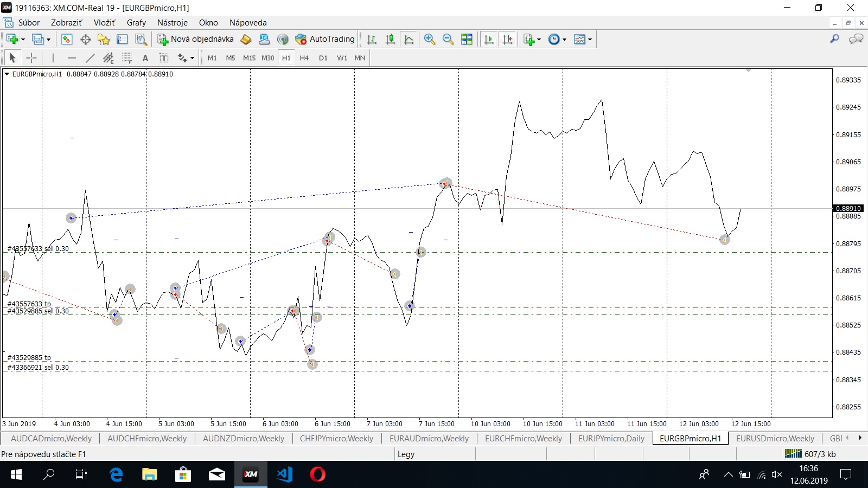
Task: Switch timeframe to MN
Action: (360, 58)
